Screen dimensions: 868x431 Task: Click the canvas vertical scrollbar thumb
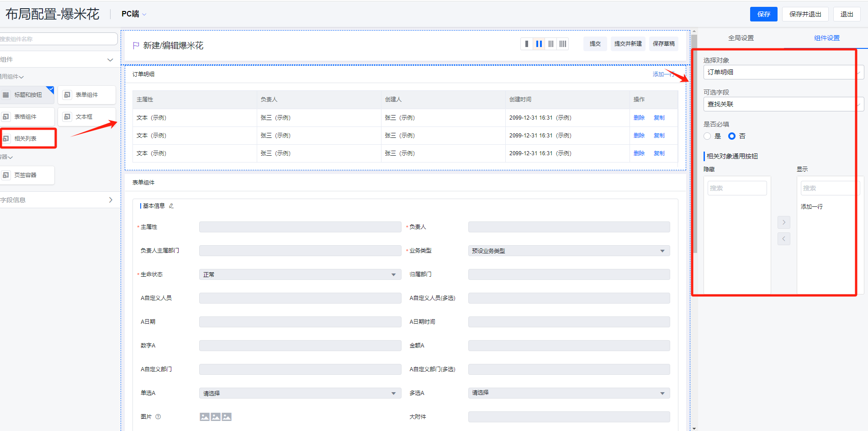694,144
